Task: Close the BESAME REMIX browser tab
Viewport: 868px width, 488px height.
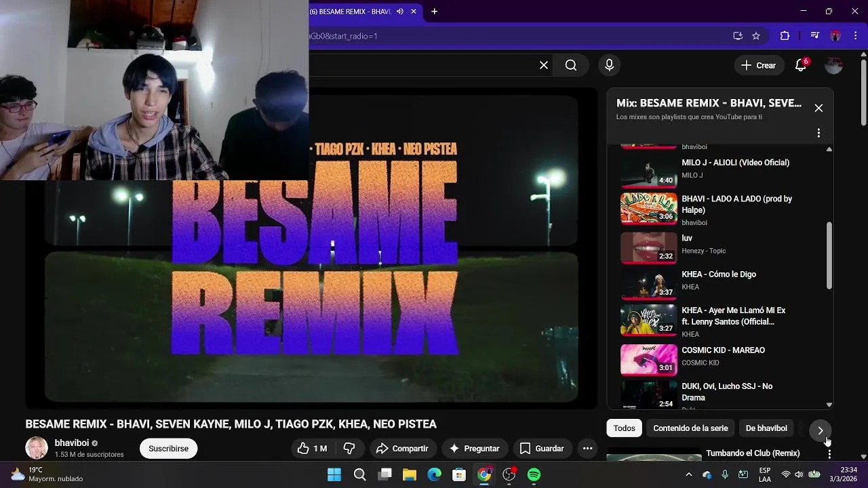Action: coord(414,12)
